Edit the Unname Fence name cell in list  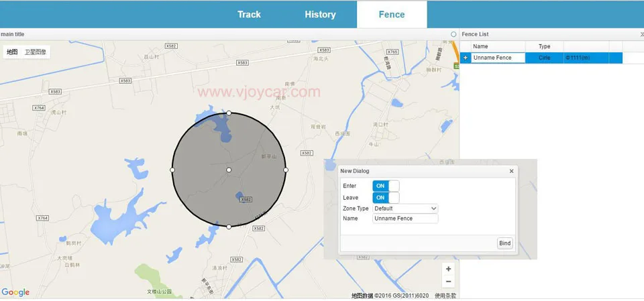point(498,58)
